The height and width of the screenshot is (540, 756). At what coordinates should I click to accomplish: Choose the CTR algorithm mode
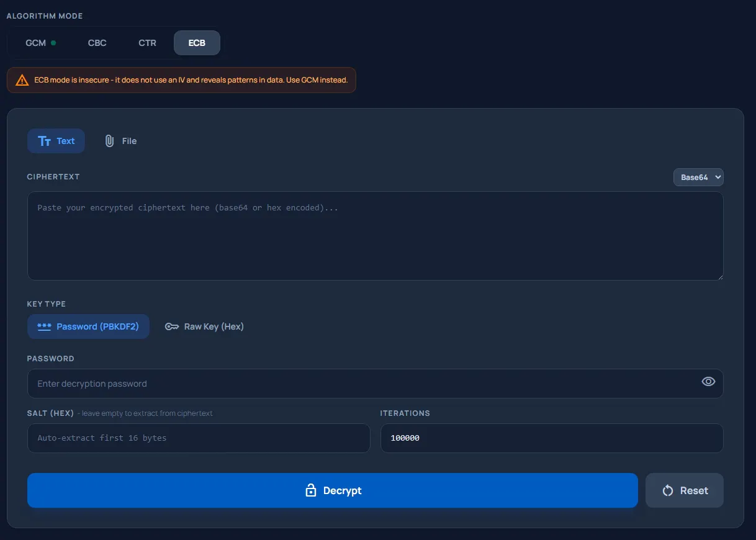(x=148, y=43)
